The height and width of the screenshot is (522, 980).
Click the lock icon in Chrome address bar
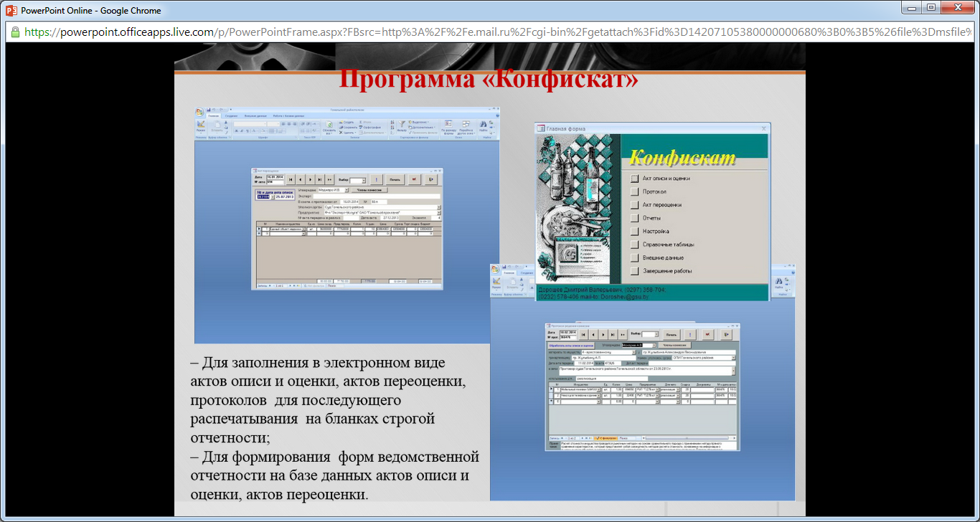(x=15, y=32)
